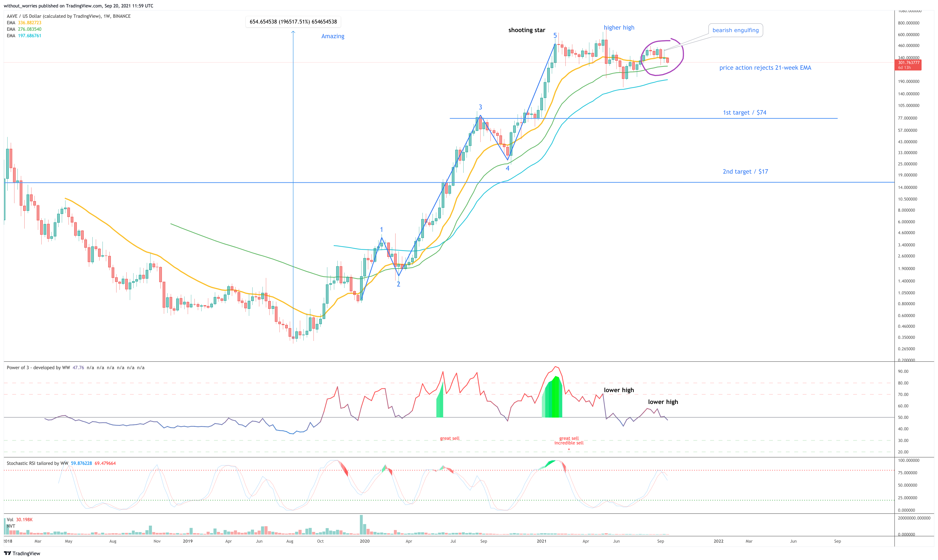Click the Nov label on time axis
The width and height of the screenshot is (938, 560).
tap(157, 541)
